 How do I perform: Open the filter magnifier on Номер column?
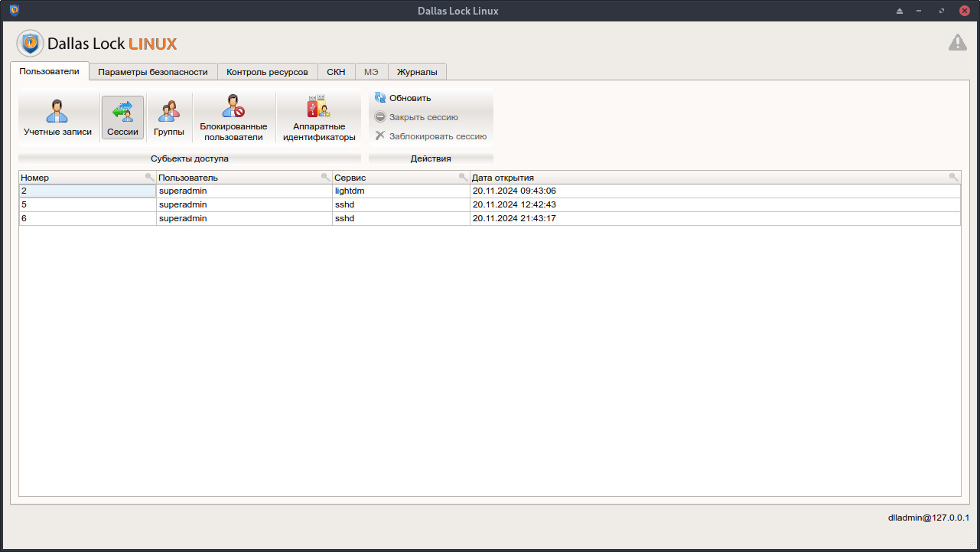150,176
